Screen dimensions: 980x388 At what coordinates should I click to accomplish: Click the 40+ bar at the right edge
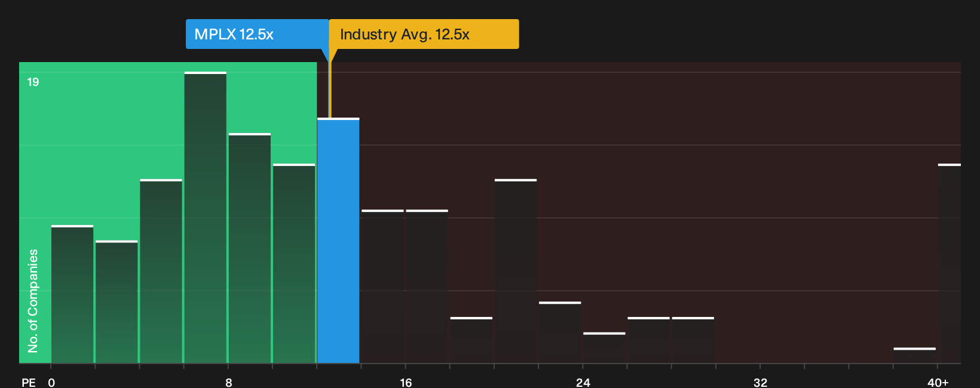tap(950, 263)
